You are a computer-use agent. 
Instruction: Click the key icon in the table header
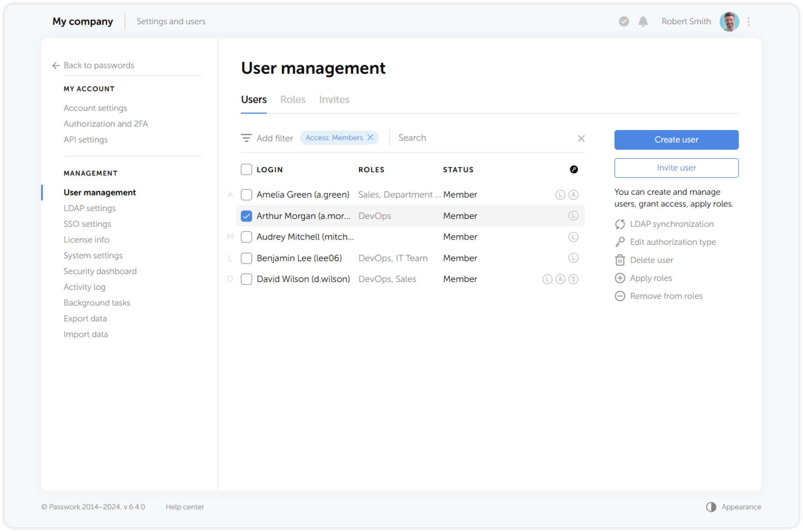click(574, 169)
